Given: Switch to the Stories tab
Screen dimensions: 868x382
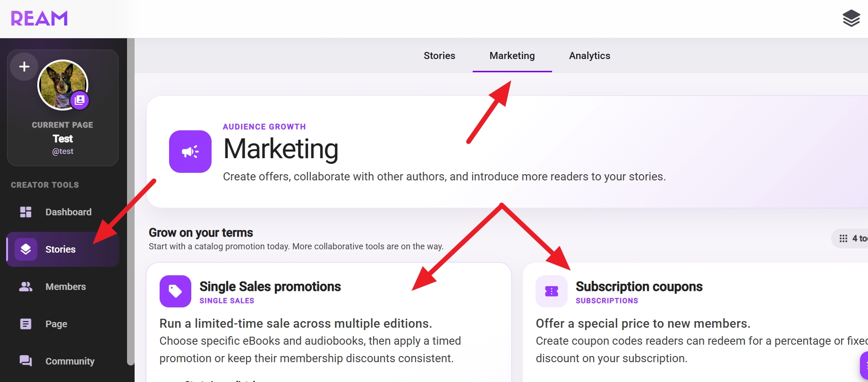Looking at the screenshot, I should (439, 56).
